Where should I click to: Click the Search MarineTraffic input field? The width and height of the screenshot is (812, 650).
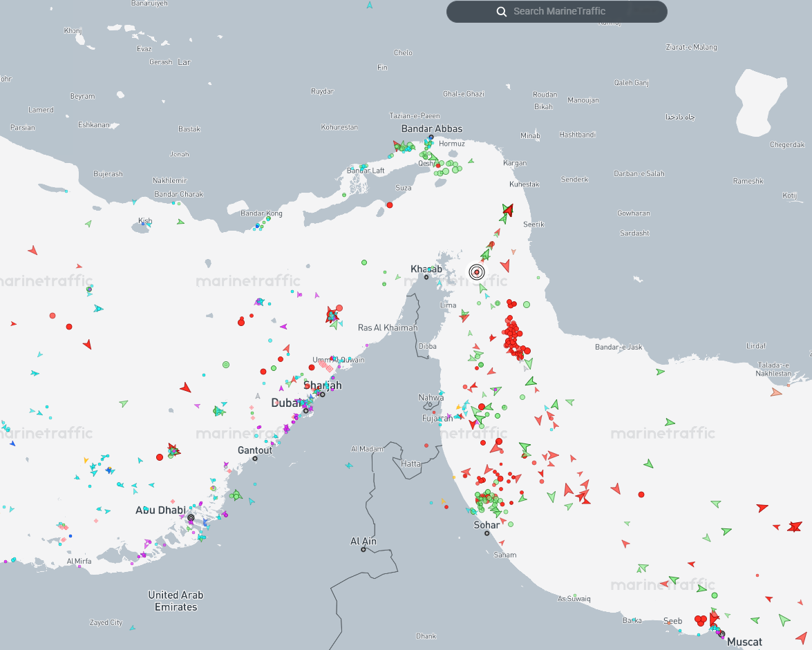tap(557, 11)
